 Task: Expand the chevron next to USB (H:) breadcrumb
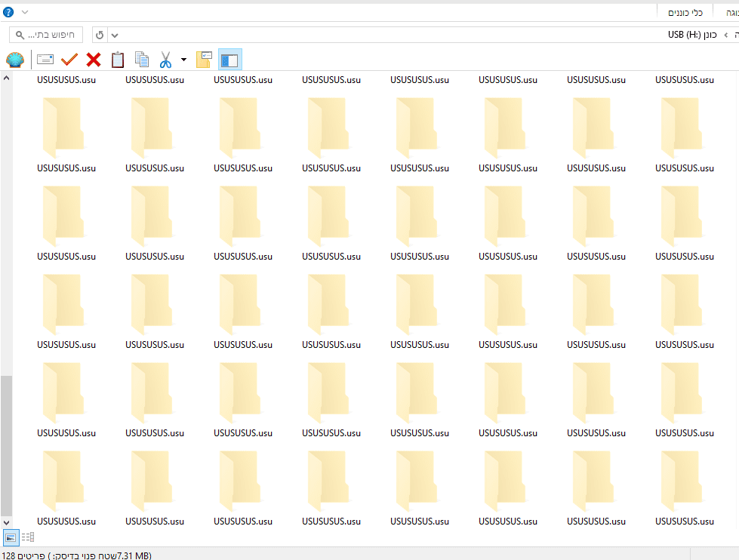coord(726,35)
